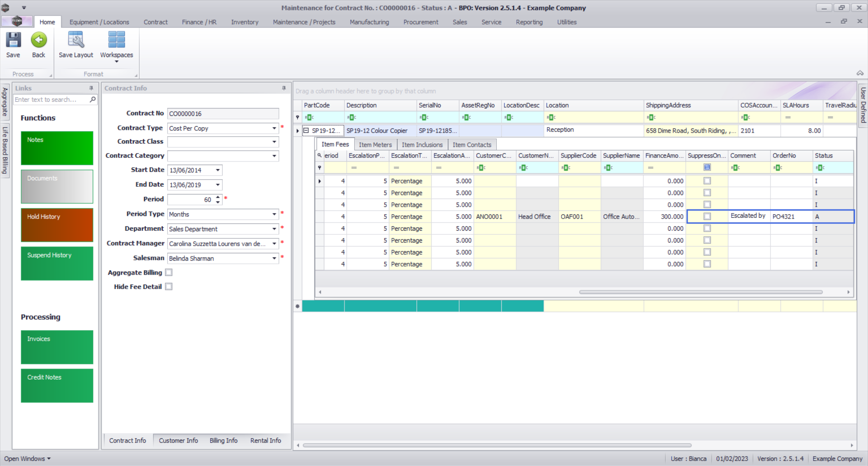Switch to the Item Meters tab
Screen dimensions: 868x466
[x=375, y=145]
